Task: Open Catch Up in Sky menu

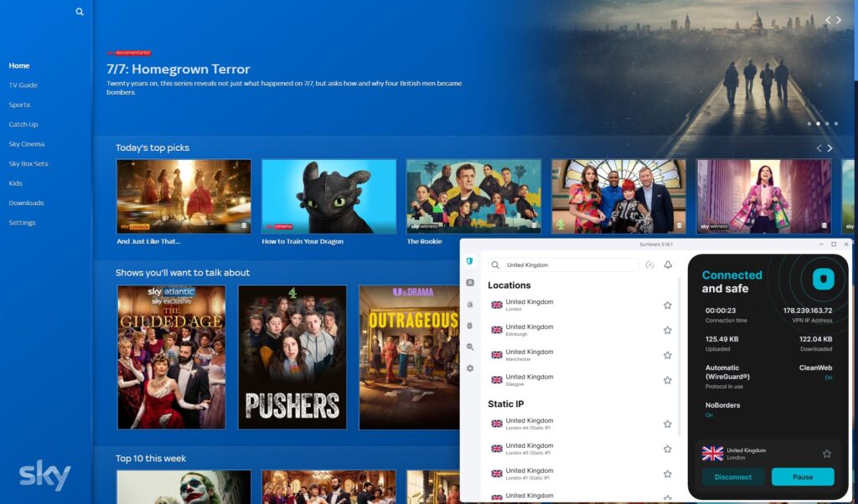Action: pos(23,125)
